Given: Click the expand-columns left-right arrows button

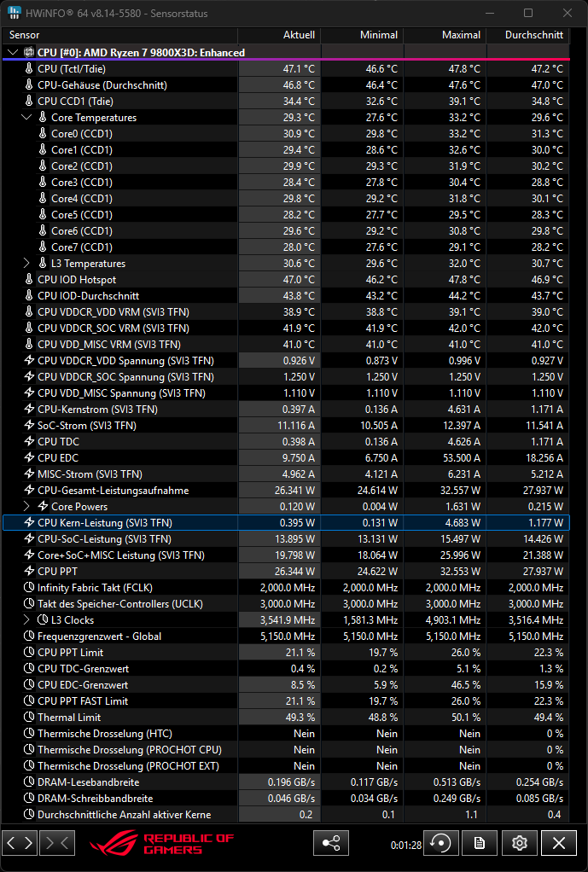Looking at the screenshot, I should pos(20,843).
